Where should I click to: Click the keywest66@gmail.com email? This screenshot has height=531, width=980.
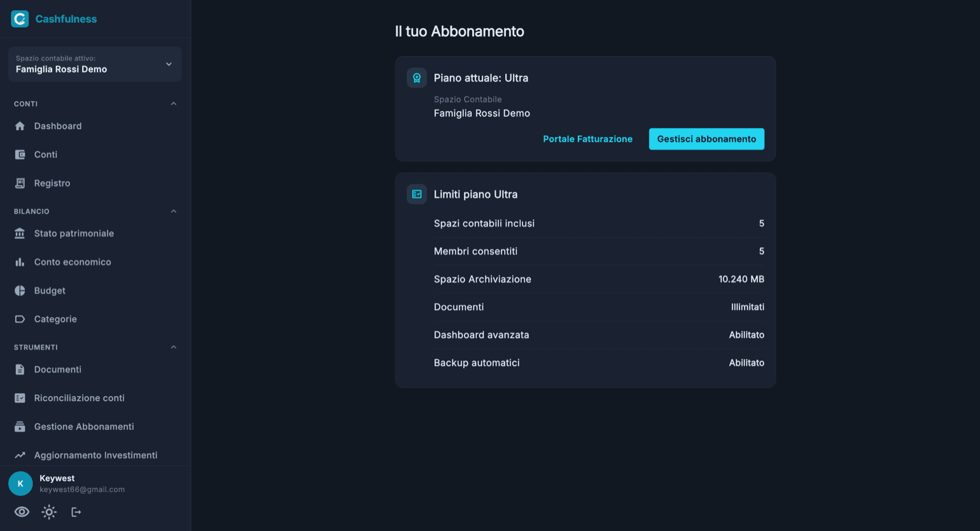click(82, 490)
